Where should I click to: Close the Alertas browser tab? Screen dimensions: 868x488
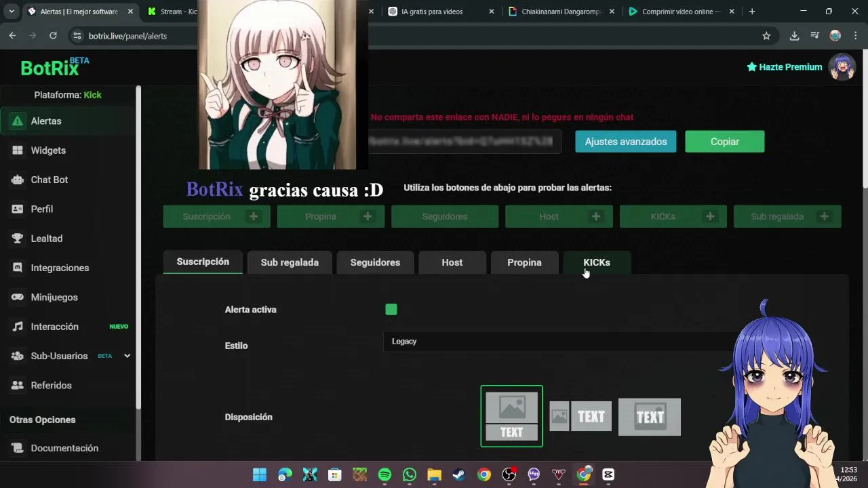coord(130,12)
